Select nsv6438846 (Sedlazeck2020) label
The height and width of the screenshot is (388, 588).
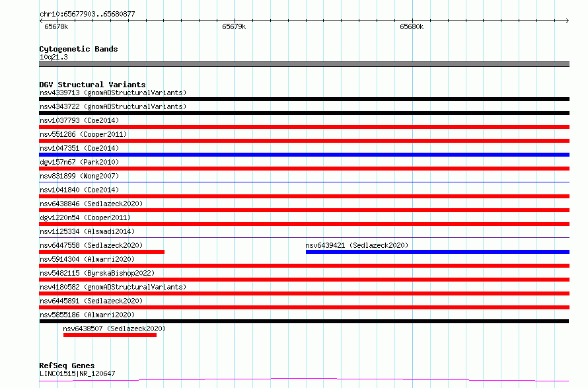pyautogui.click(x=91, y=204)
